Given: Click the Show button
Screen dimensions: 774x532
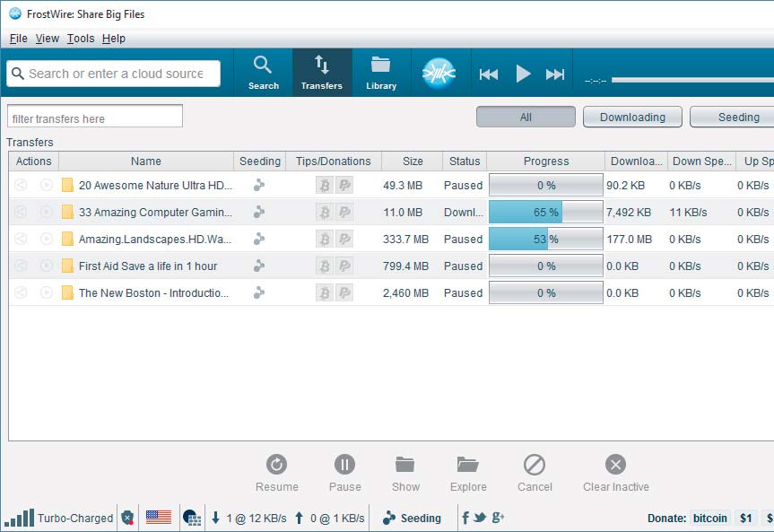Looking at the screenshot, I should click(x=405, y=473).
